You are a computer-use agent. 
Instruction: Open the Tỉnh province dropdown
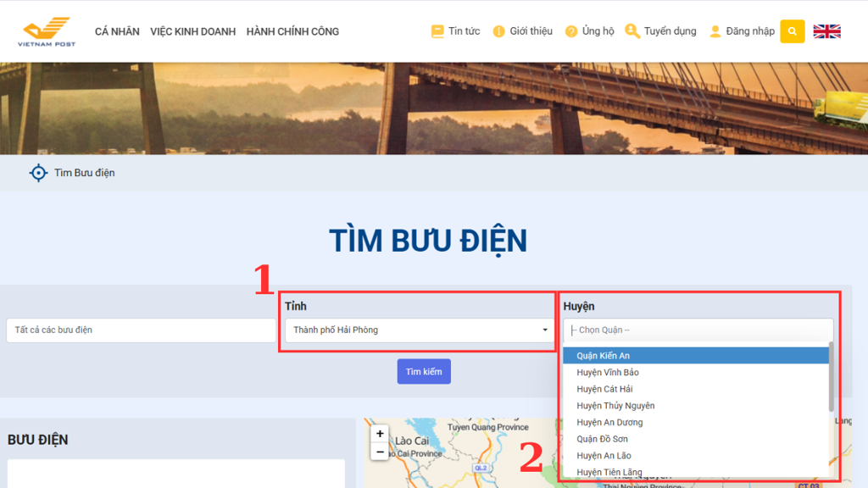point(419,330)
